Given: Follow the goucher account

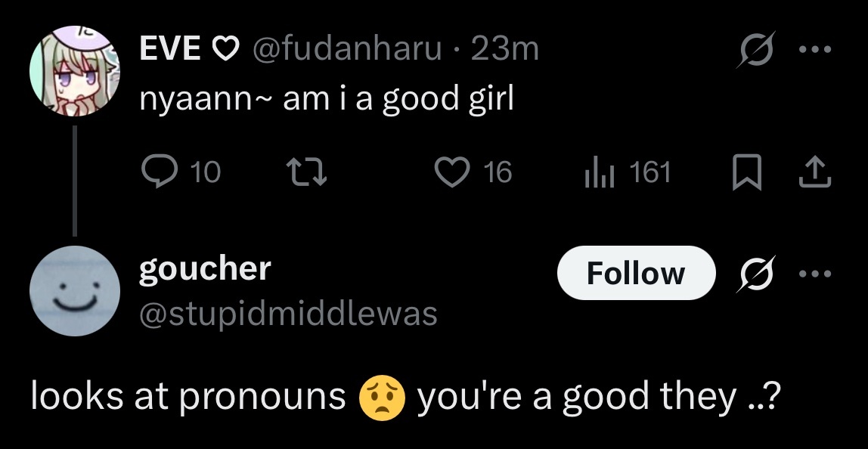Looking at the screenshot, I should [x=636, y=273].
